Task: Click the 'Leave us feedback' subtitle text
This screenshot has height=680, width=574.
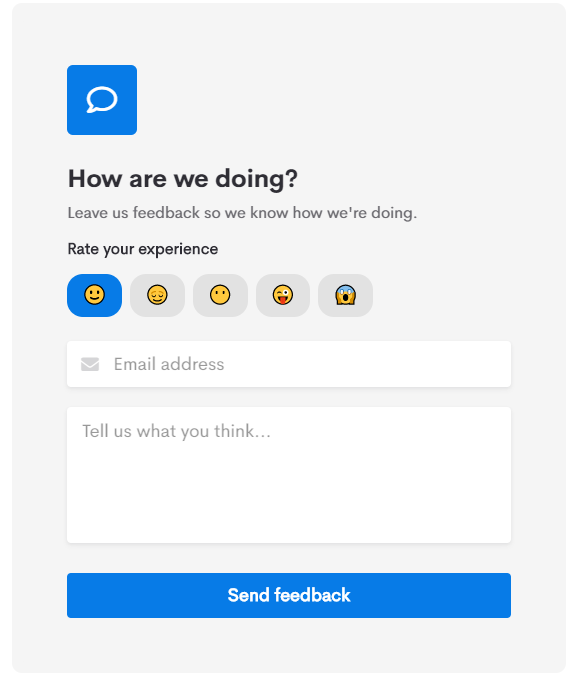Action: pos(242,213)
